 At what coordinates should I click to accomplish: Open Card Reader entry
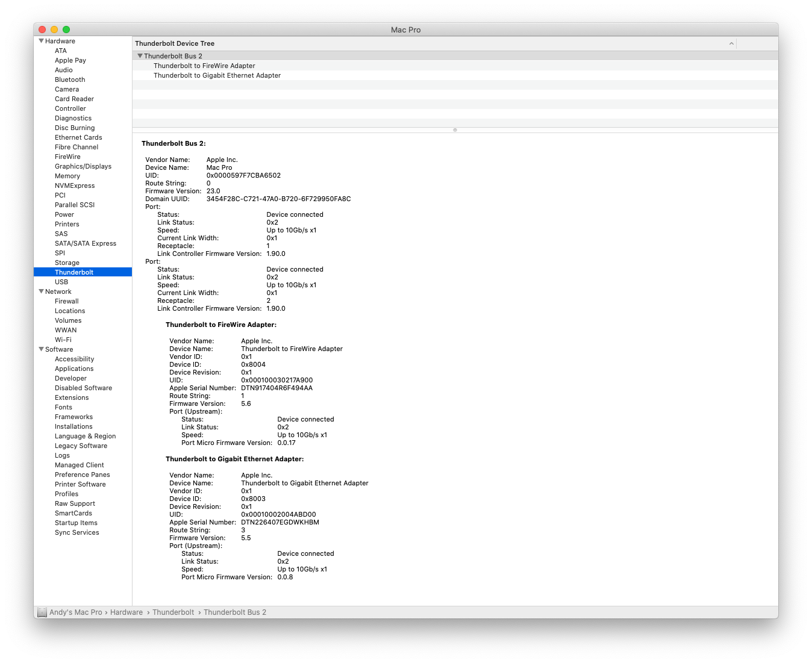click(x=74, y=99)
